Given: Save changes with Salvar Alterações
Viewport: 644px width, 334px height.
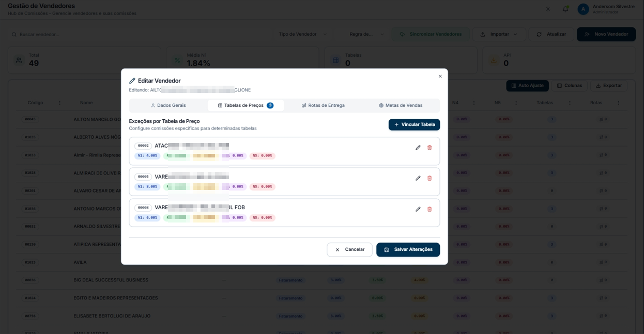Looking at the screenshot, I should click(408, 249).
